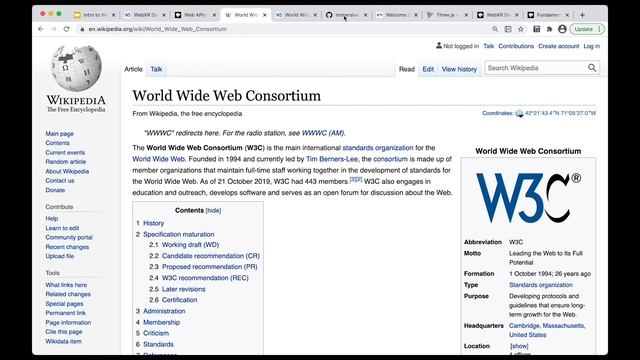Click the browser address bar URL
Viewport: 640px width, 360px height.
tap(158, 29)
